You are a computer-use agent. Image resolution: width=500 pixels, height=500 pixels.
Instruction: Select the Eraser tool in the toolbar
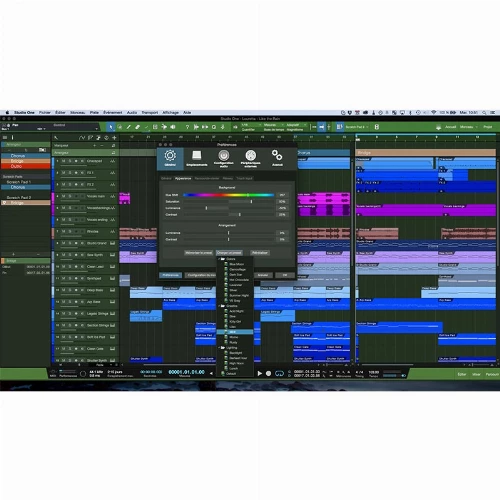tap(137, 127)
